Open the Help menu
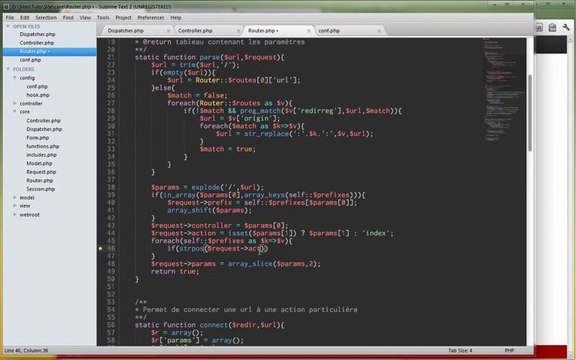Screen dimensions: 576x360 click(176, 18)
